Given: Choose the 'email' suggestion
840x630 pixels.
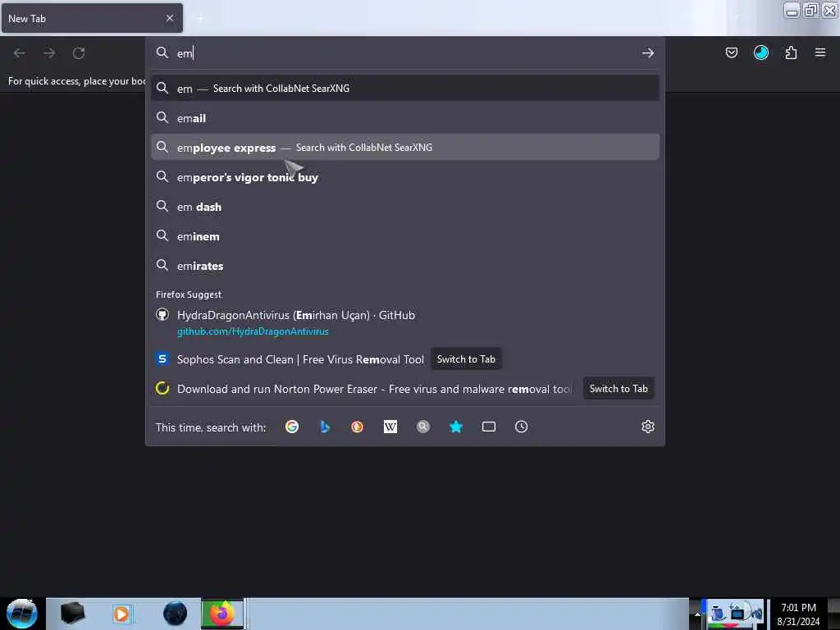Looking at the screenshot, I should point(405,118).
